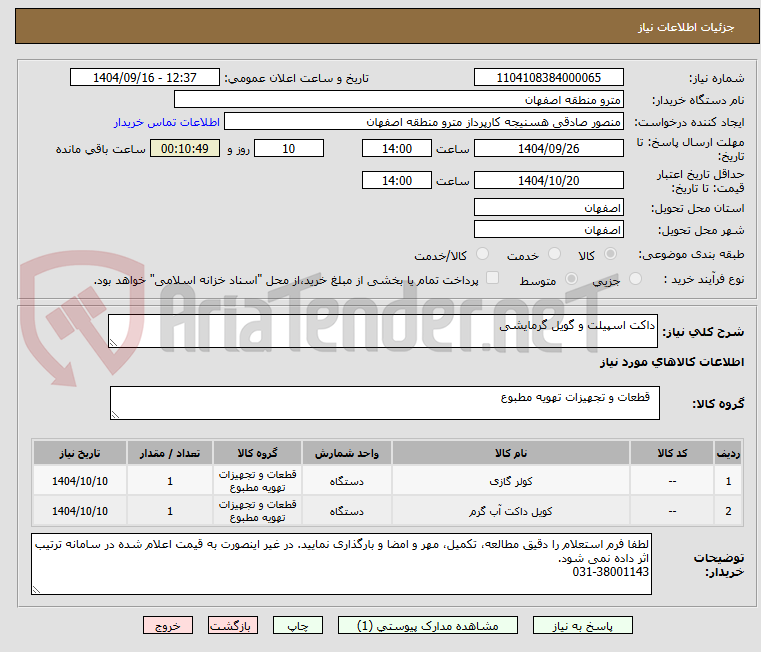Click the ردیف column header

click(728, 453)
